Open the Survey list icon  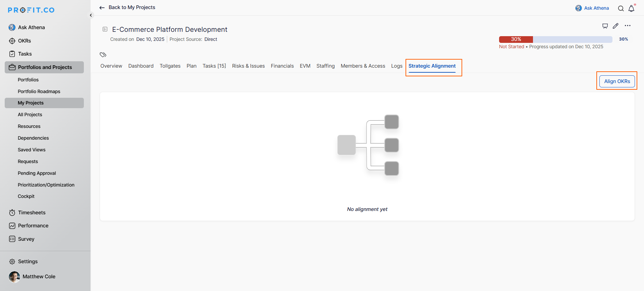point(12,239)
